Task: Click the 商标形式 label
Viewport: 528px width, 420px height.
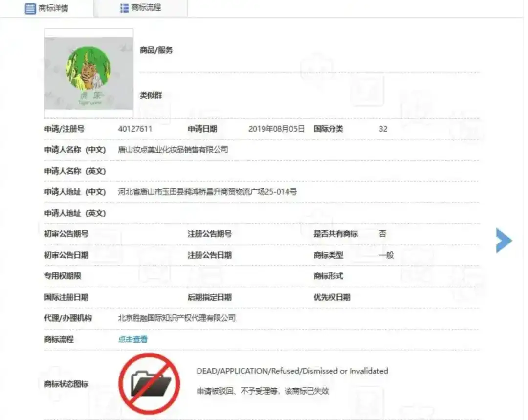Action: click(x=329, y=276)
